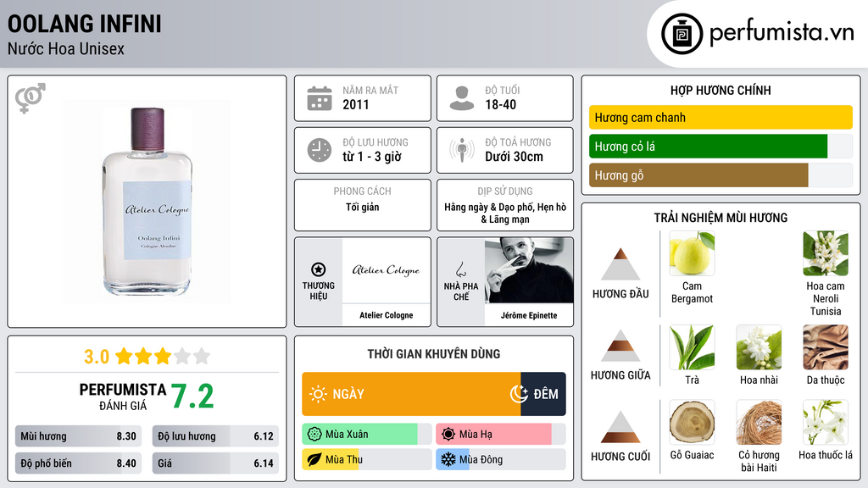Click the Hợp hương chính heading
The image size is (868, 488).
pos(721,90)
